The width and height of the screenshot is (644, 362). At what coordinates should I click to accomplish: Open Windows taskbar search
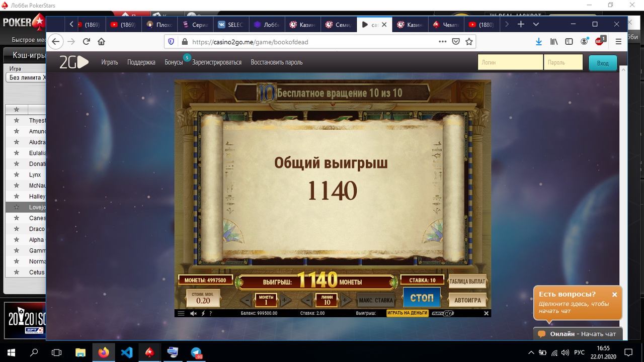click(x=34, y=352)
